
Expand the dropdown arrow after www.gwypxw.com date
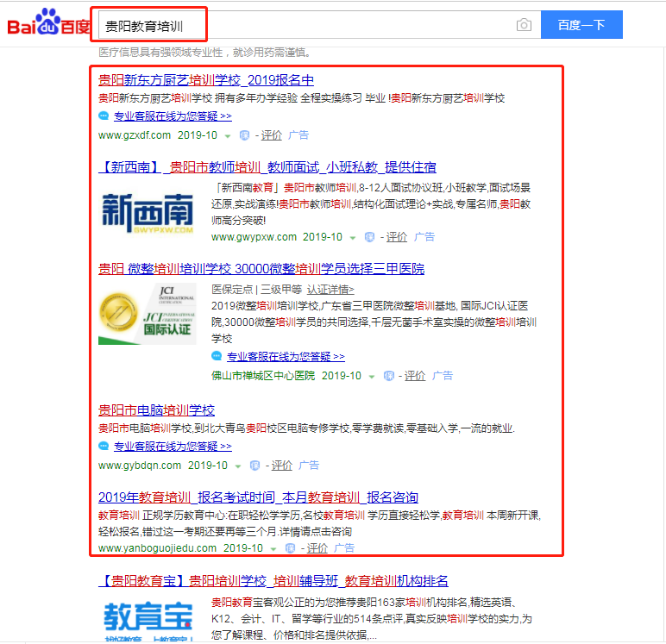353,238
